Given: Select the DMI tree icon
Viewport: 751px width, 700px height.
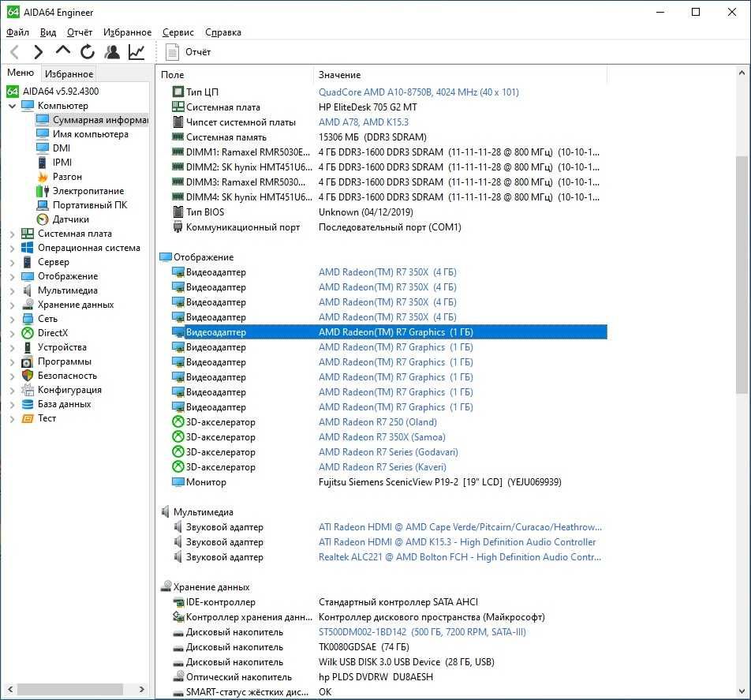Looking at the screenshot, I should [43, 148].
